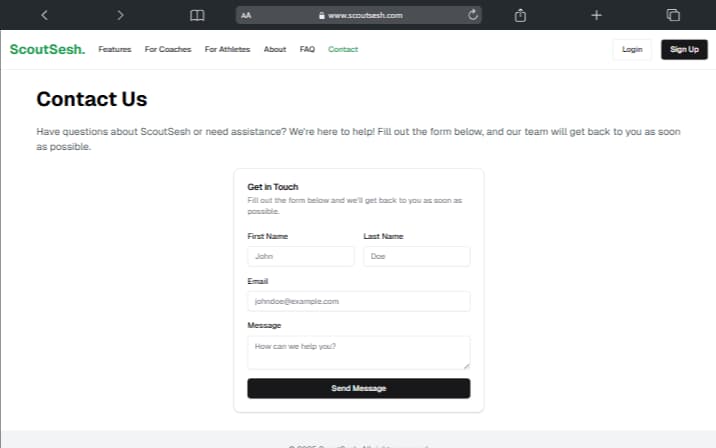Viewport: 716px width, 448px height.
Task: Click the Message text area
Action: [x=358, y=352]
